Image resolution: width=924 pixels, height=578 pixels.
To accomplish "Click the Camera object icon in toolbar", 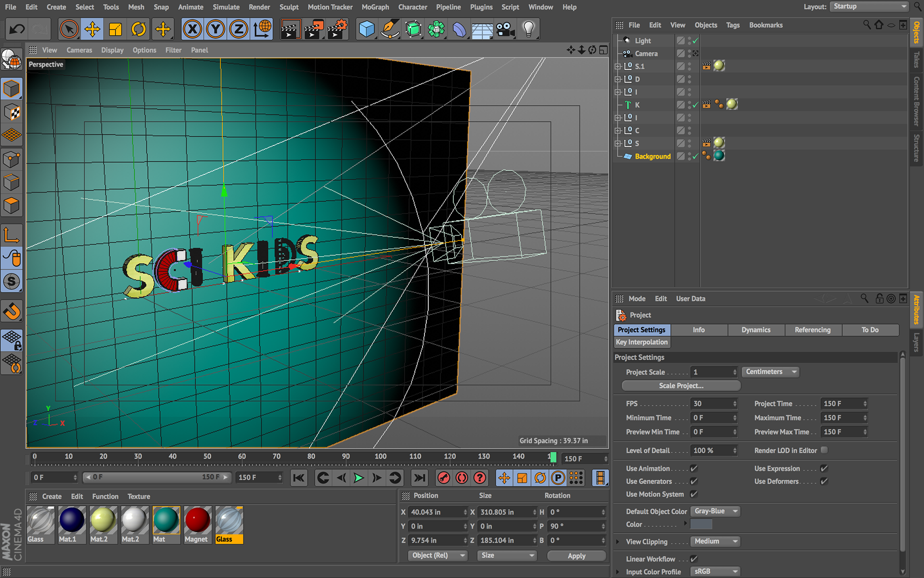I will [505, 29].
